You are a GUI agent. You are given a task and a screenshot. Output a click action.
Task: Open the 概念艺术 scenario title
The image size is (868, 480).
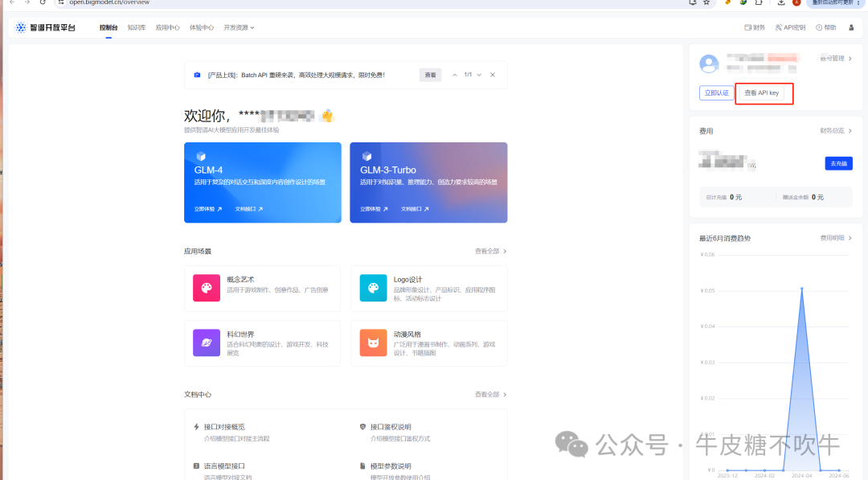point(240,280)
